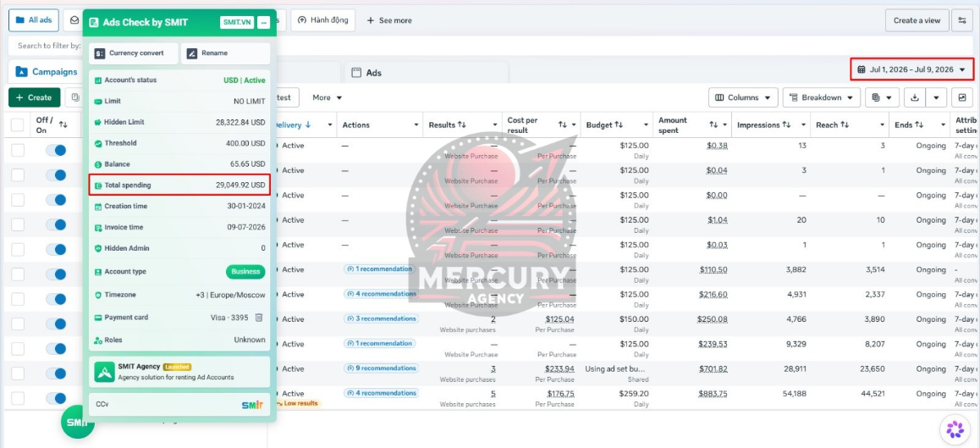This screenshot has width=980, height=448.
Task: Sort the Amount spent column
Action: coord(713,125)
